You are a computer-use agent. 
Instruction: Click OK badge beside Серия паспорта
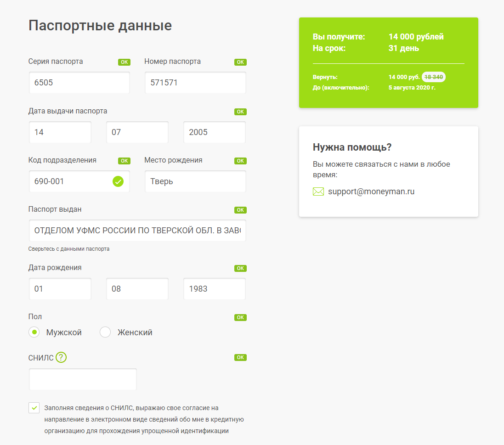[x=124, y=62]
